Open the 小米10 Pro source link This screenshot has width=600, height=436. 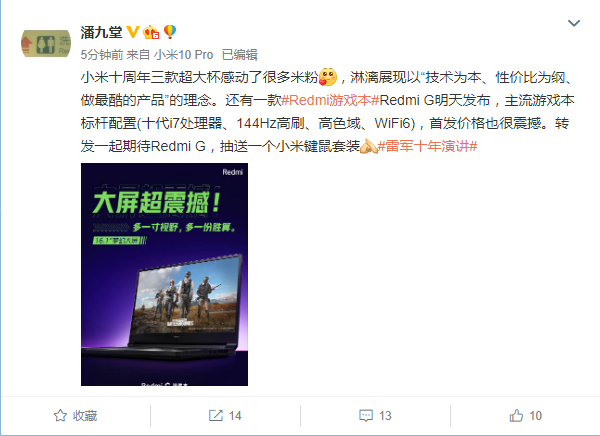pyautogui.click(x=183, y=55)
